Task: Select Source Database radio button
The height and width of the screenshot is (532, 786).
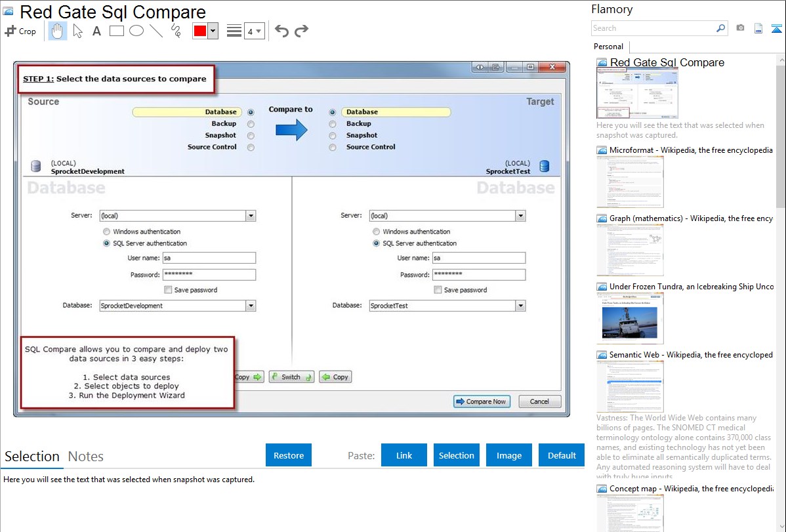Action: pos(251,112)
